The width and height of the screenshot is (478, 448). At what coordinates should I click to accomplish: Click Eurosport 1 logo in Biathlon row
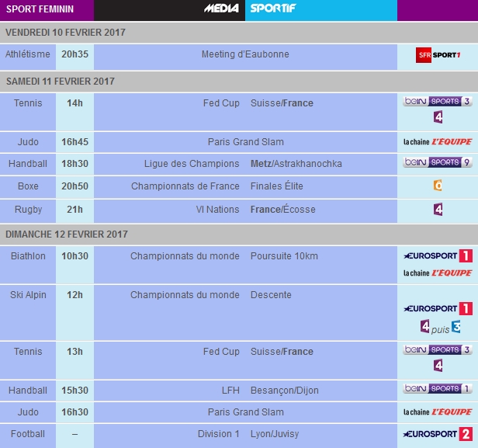point(438,256)
